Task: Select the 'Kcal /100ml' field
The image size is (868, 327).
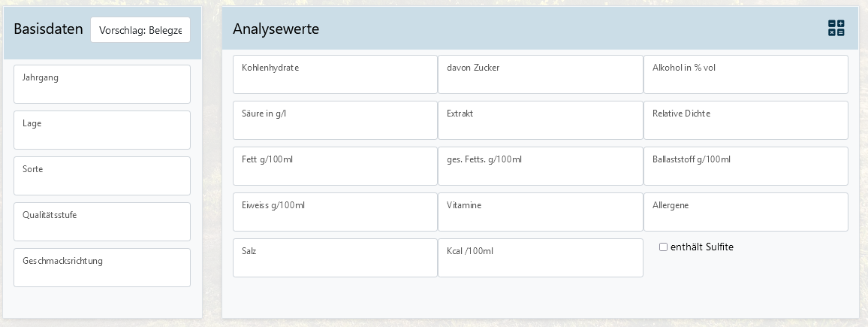Action: point(540,258)
